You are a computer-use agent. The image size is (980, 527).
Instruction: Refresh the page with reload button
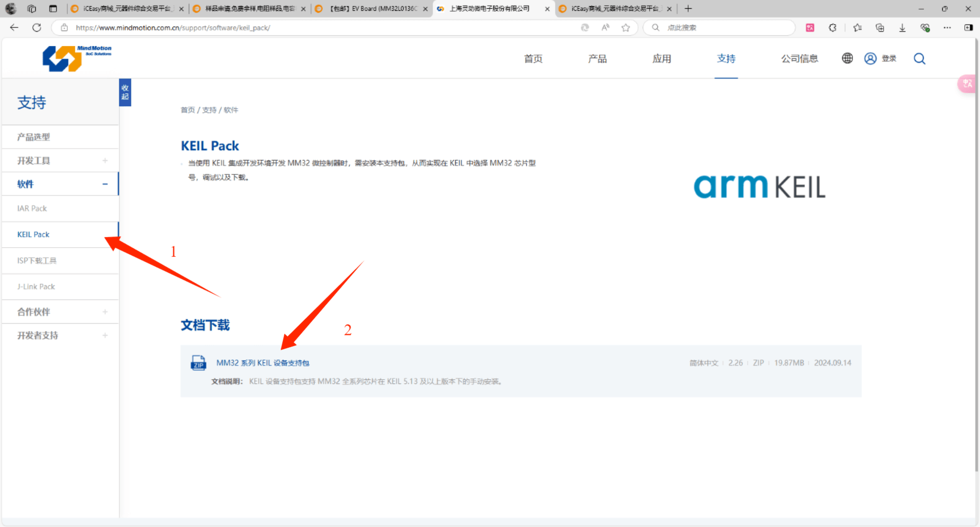click(37, 28)
